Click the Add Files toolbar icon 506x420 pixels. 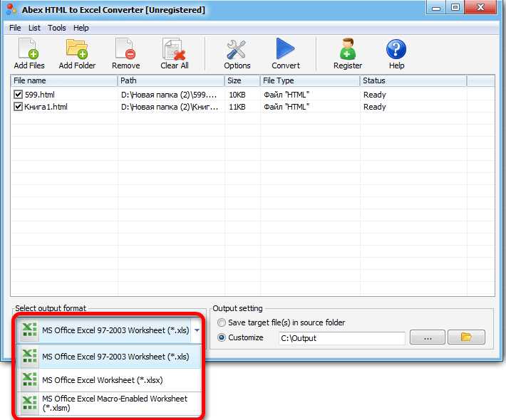pyautogui.click(x=29, y=48)
